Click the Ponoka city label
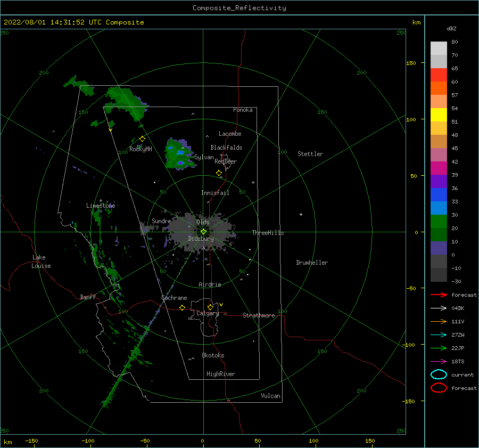This screenshot has height=448, width=479. [x=243, y=110]
